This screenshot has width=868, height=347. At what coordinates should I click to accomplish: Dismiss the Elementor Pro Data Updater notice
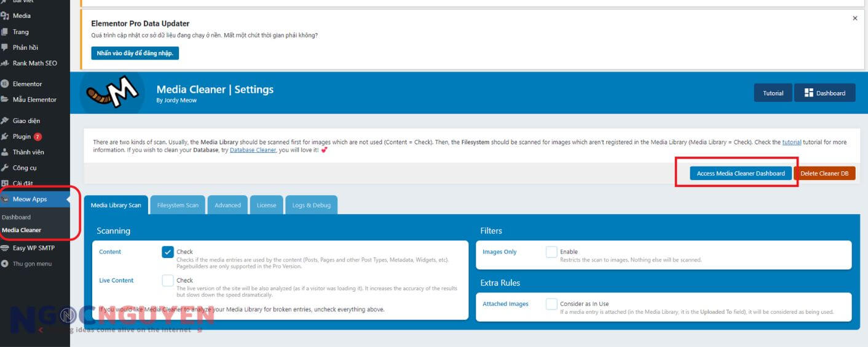pyautogui.click(x=854, y=18)
